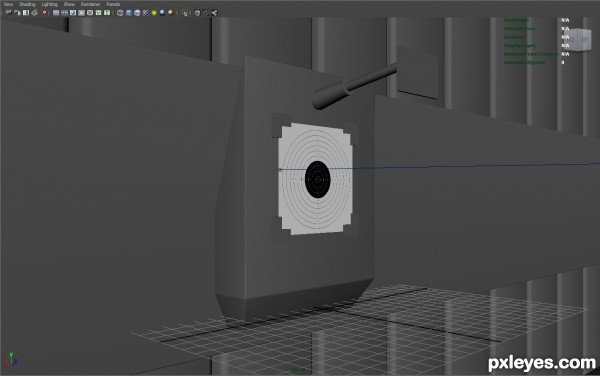
Task: Click the ViewCube in the viewport corner
Action: coord(577,39)
